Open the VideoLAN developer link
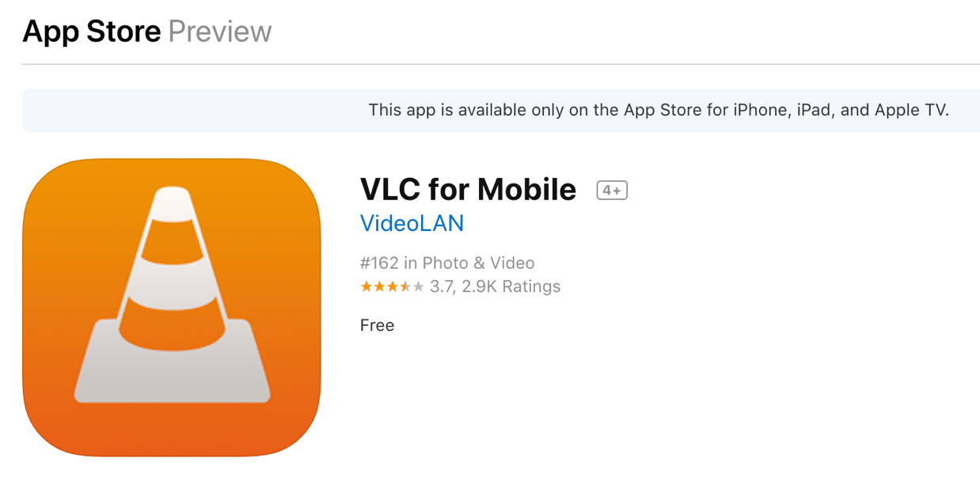This screenshot has height=488, width=980. pyautogui.click(x=412, y=224)
